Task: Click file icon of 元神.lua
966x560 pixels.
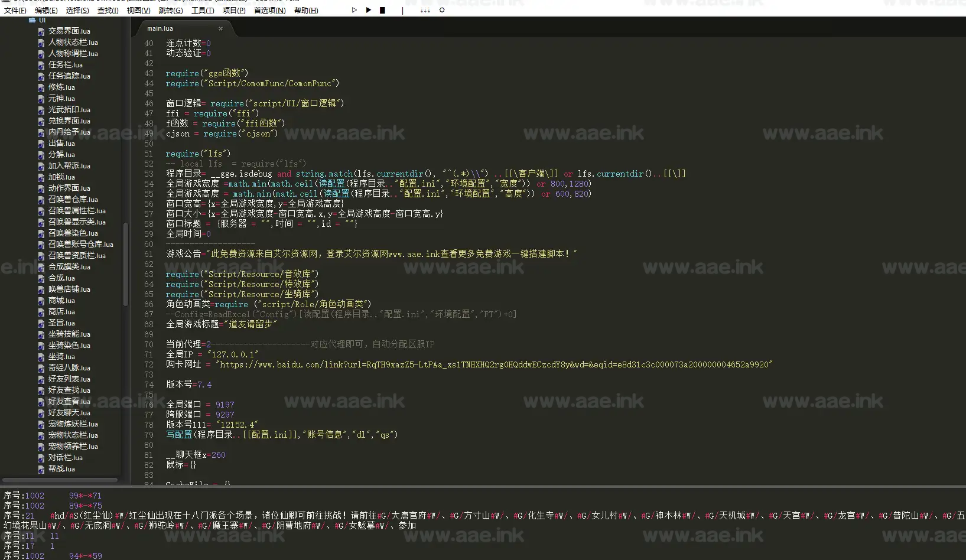Action: click(x=41, y=99)
